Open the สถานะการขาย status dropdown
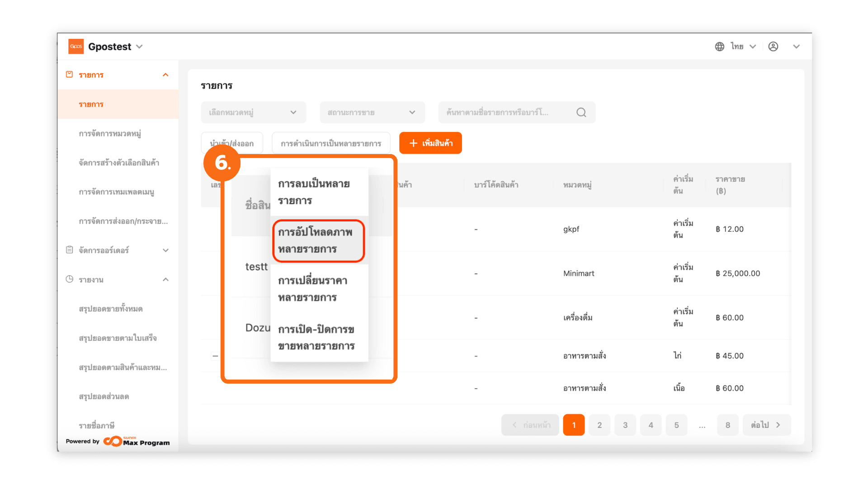 372,113
